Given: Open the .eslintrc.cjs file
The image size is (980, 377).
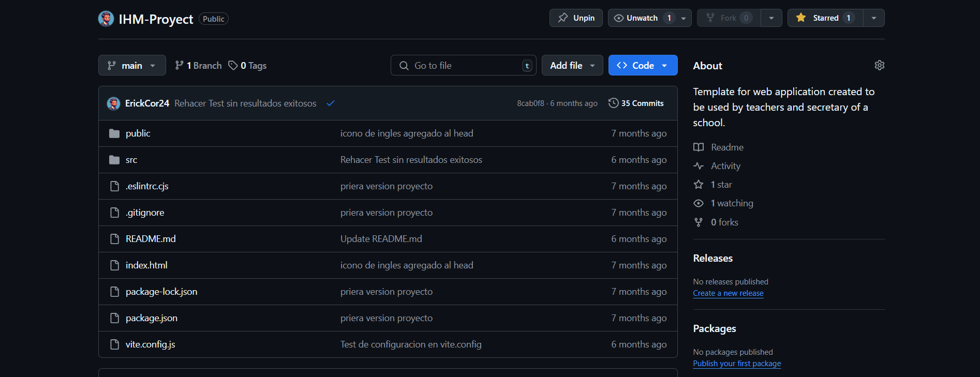Looking at the screenshot, I should tap(147, 186).
